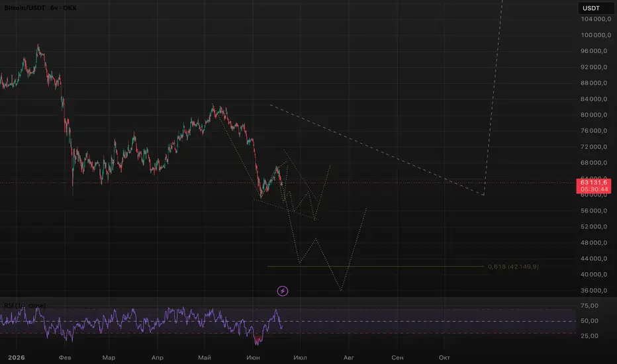
Task: Click the Окт month label on time axis
Action: (x=444, y=357)
